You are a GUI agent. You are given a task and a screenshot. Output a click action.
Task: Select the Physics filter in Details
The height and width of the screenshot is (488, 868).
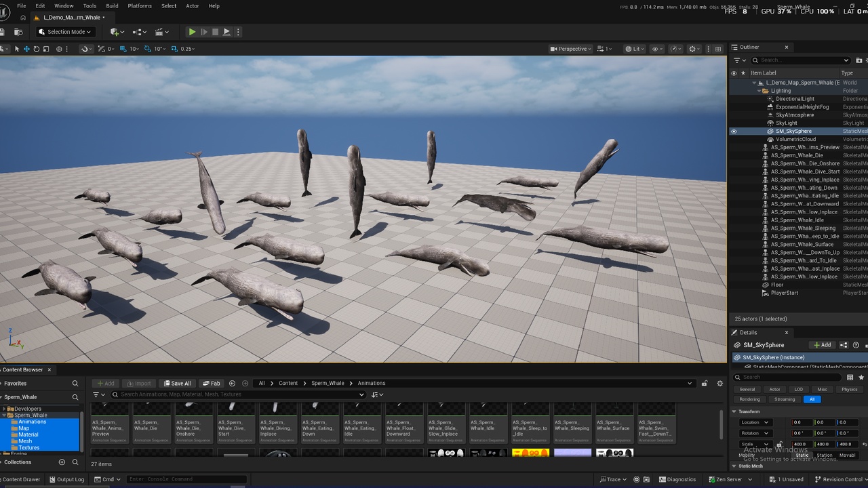pos(849,390)
